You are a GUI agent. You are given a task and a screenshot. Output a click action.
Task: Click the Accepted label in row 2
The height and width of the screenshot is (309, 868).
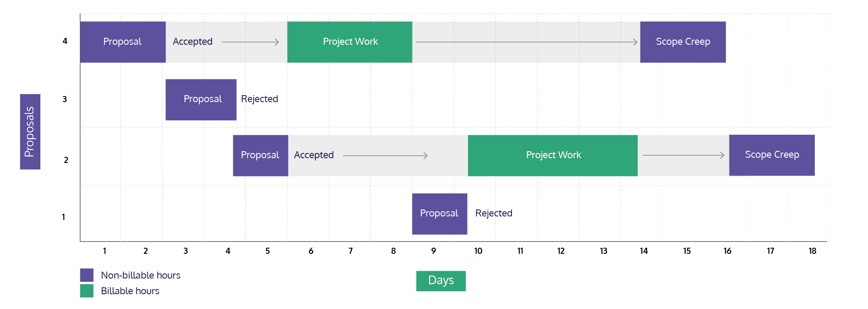314,155
